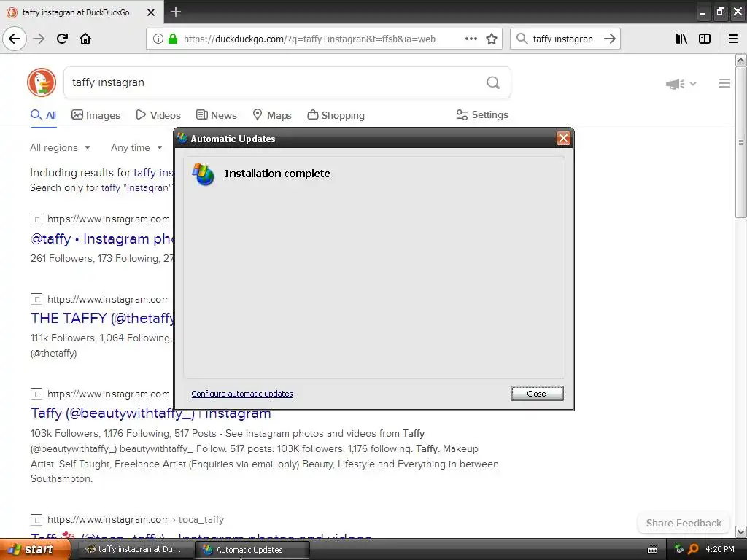Viewport: 747px width, 560px height.
Task: Reload the current page
Action: pos(62,39)
